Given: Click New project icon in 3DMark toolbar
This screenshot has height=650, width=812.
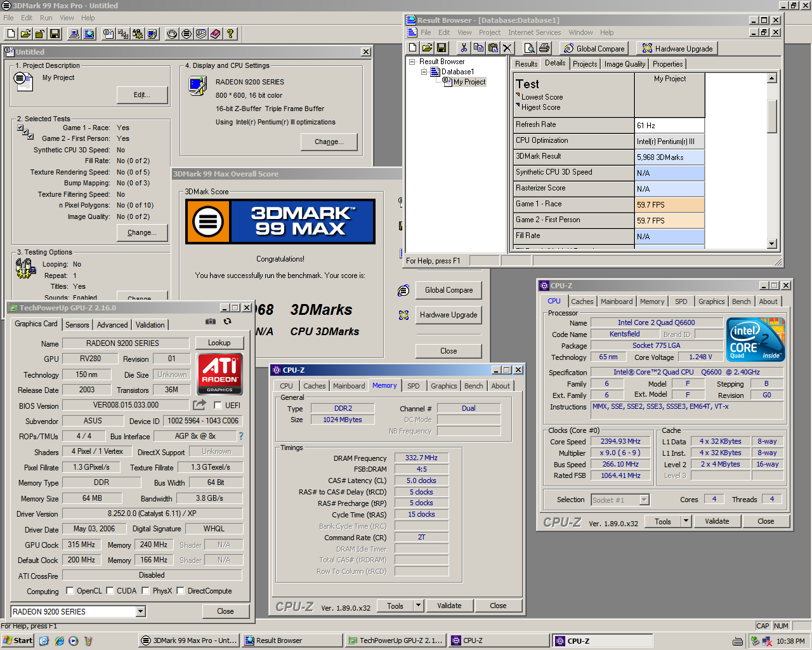Looking at the screenshot, I should point(11,34).
